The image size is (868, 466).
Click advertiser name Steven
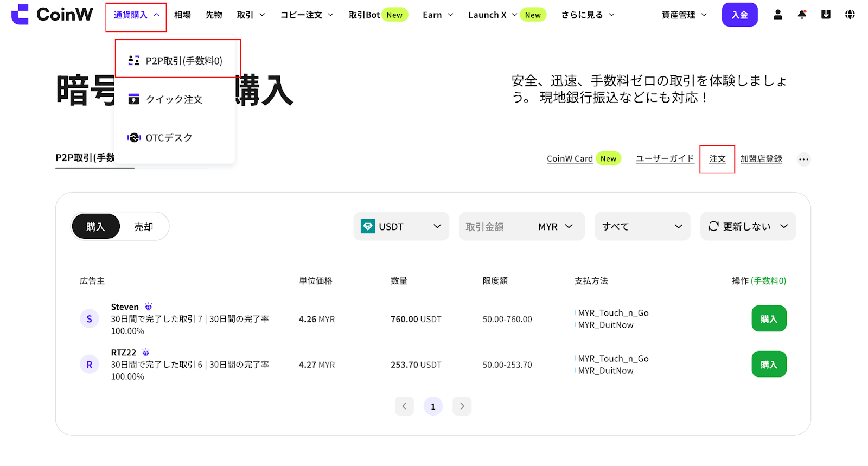125,307
